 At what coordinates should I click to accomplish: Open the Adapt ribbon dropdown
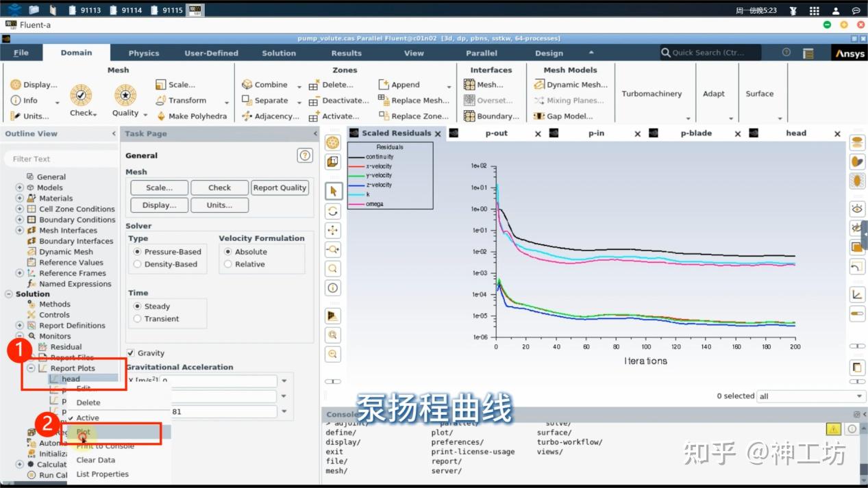coord(732,118)
